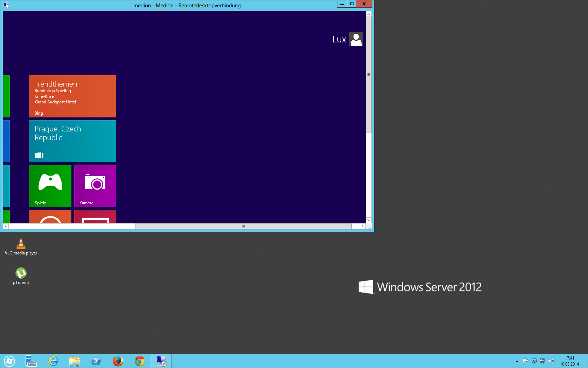Select Remote Desktop Connection taskbar button
588x368 pixels.
click(161, 361)
